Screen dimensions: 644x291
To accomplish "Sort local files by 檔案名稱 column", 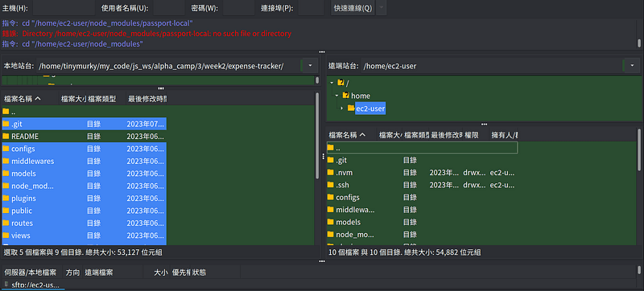I will pyautogui.click(x=30, y=99).
